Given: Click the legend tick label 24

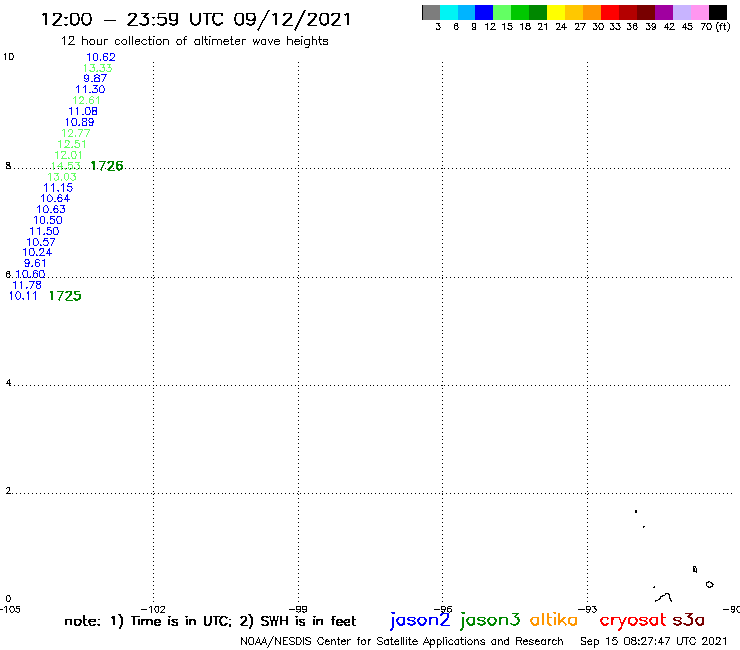Looking at the screenshot, I should pyautogui.click(x=561, y=27).
